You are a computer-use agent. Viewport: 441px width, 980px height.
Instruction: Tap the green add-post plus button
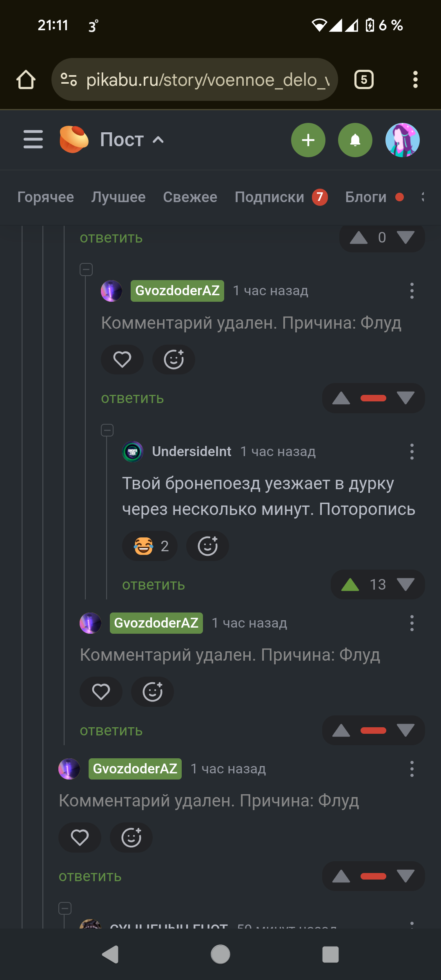point(308,140)
